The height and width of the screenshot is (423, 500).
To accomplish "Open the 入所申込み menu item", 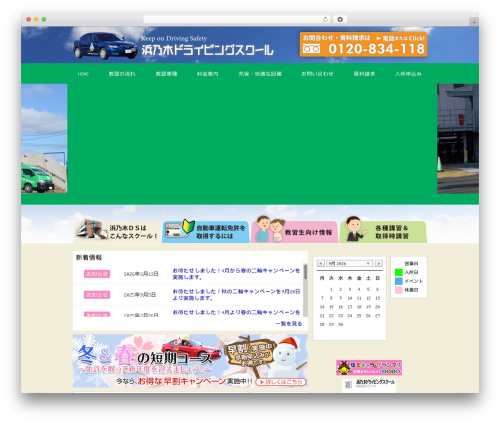I will [408, 74].
